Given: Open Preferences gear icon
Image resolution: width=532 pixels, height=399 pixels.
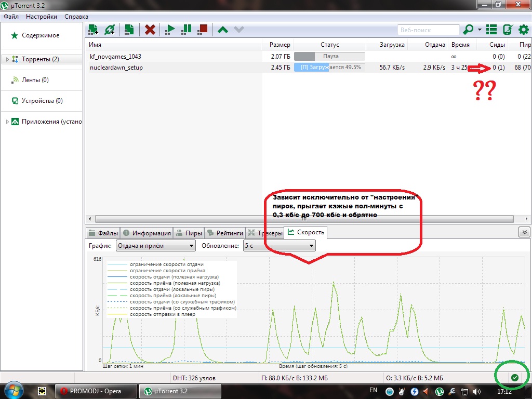Looking at the screenshot, I should click(524, 30).
